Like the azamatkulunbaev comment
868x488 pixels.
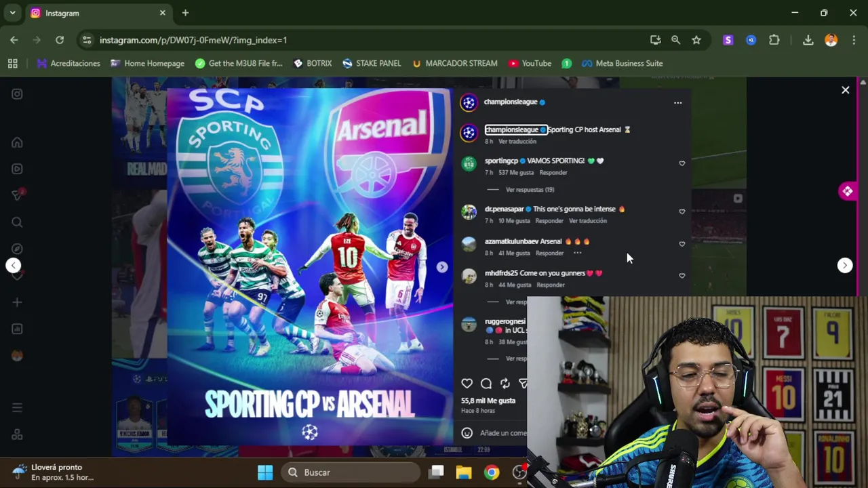[682, 244]
